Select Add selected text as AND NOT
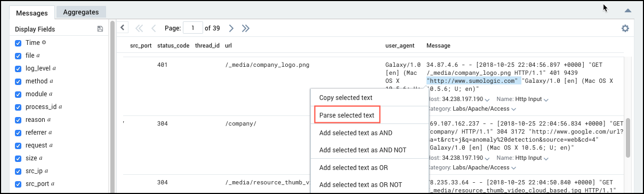This screenshot has height=194, width=644. 363,150
